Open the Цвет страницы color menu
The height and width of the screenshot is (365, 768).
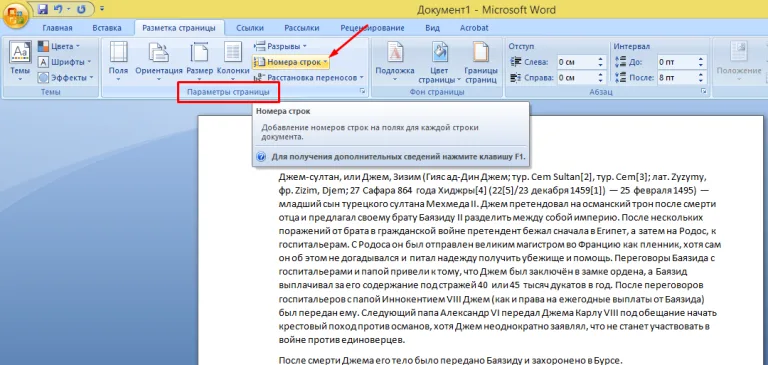tap(439, 62)
